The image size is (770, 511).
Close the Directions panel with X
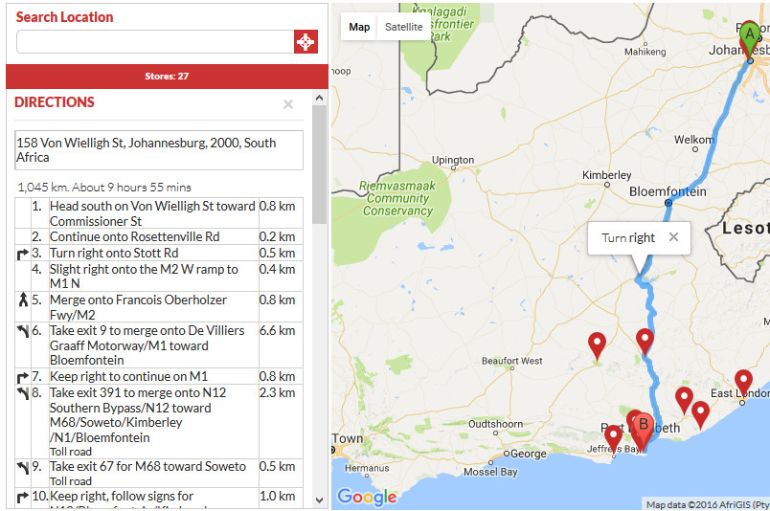pyautogui.click(x=288, y=104)
